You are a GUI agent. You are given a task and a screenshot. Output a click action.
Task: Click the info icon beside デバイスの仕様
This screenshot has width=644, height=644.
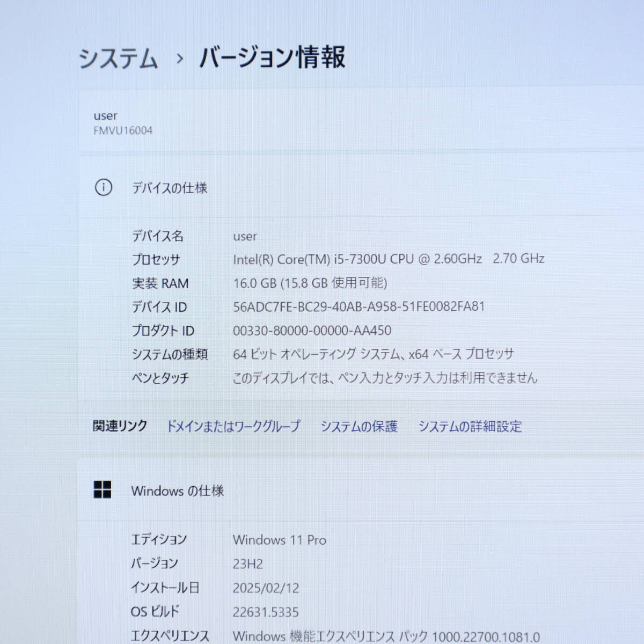coord(104,187)
